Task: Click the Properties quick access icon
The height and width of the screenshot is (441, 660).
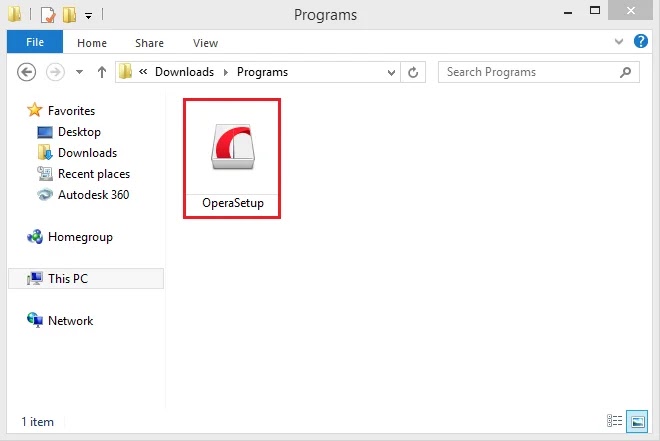Action: coord(48,15)
